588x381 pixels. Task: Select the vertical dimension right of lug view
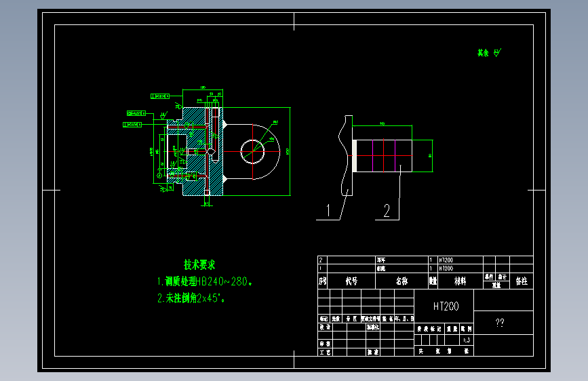(x=288, y=151)
